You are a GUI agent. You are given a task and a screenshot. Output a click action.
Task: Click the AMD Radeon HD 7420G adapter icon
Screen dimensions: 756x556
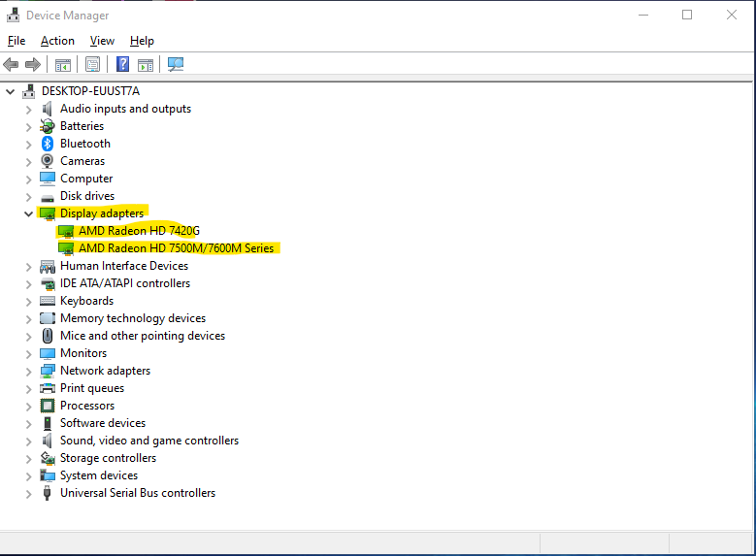tap(66, 232)
